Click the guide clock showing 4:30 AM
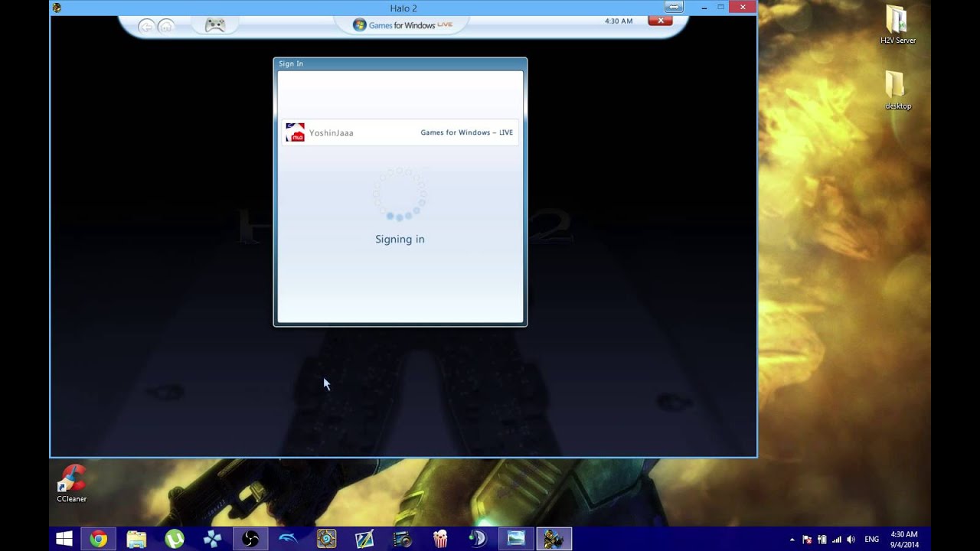 (619, 21)
